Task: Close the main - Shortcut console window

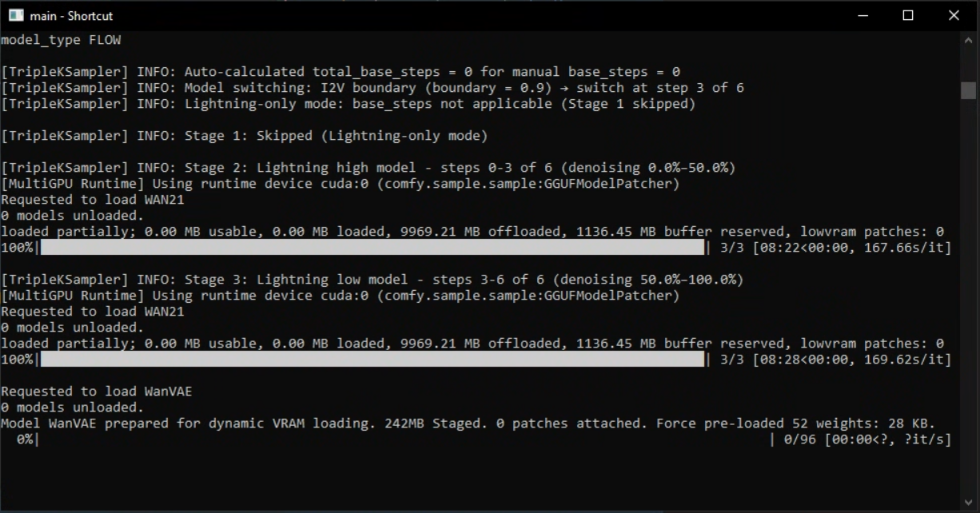Action: 954,15
